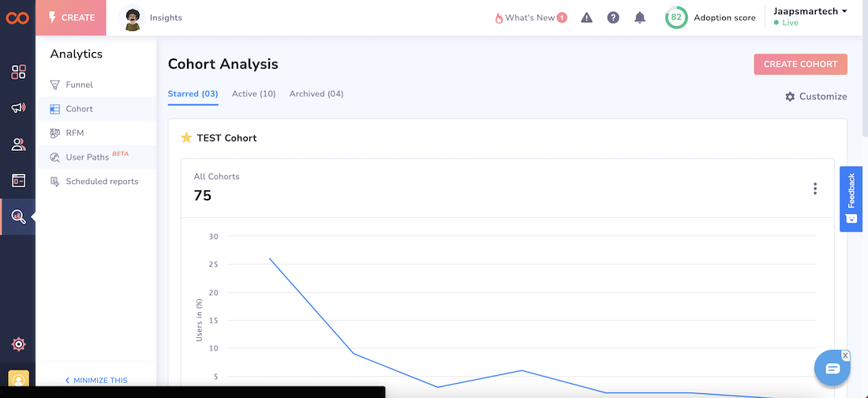
Task: Select Funnel in the Analytics menu
Action: (79, 84)
